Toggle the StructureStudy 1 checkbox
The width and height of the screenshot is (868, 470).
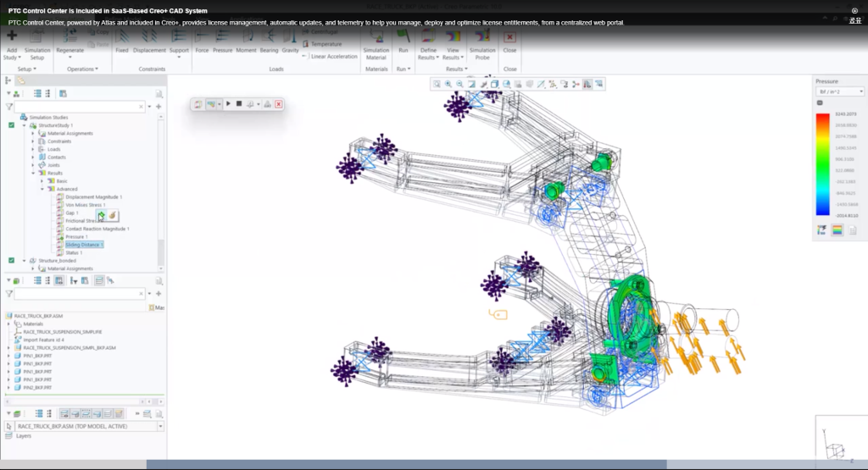(11, 125)
